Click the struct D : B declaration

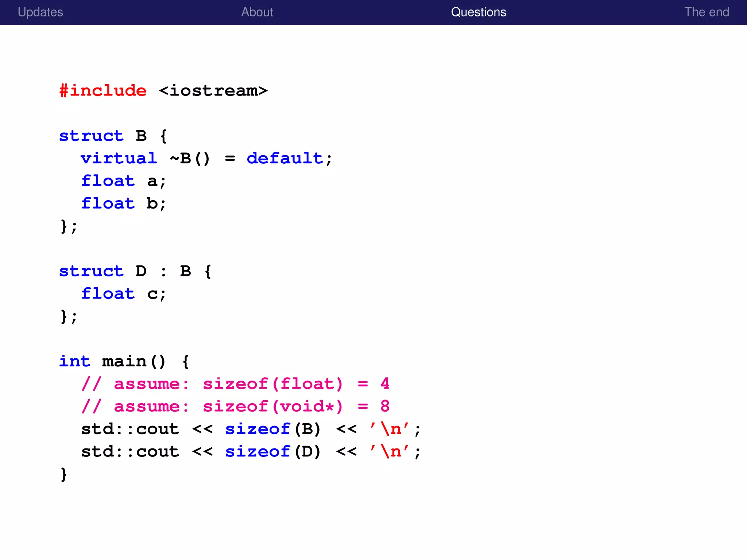point(135,271)
